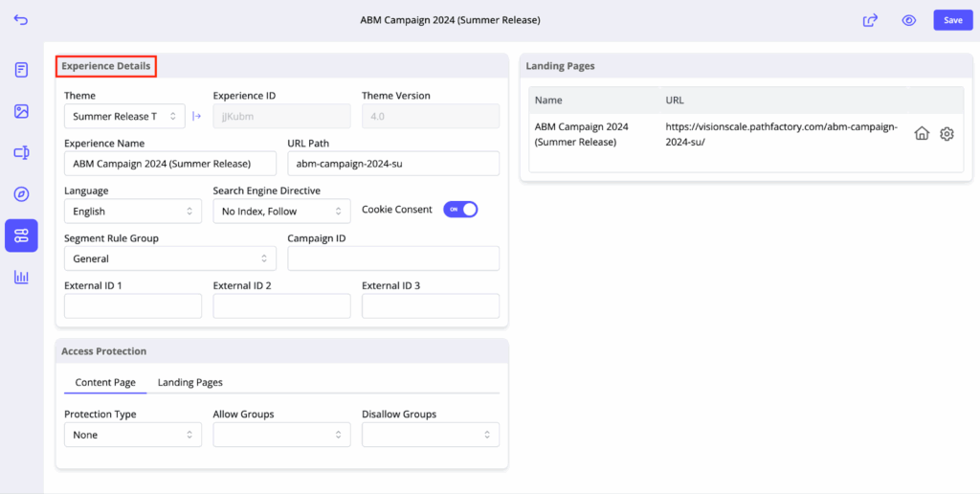Click the apply theme arrow icon
Screen dimensions: 980x494
click(x=197, y=116)
